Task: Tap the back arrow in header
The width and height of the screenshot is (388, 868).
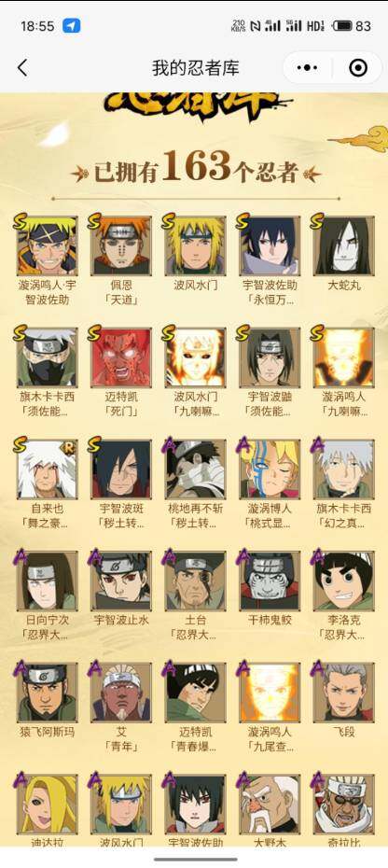Action: [22, 68]
